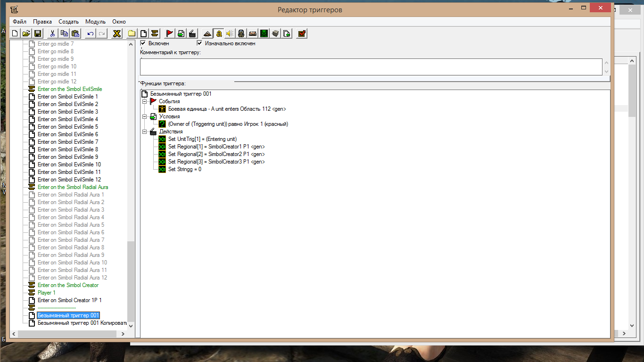Click the trigger list's scroll right arrow
The width and height of the screenshot is (644, 362).
click(x=123, y=334)
